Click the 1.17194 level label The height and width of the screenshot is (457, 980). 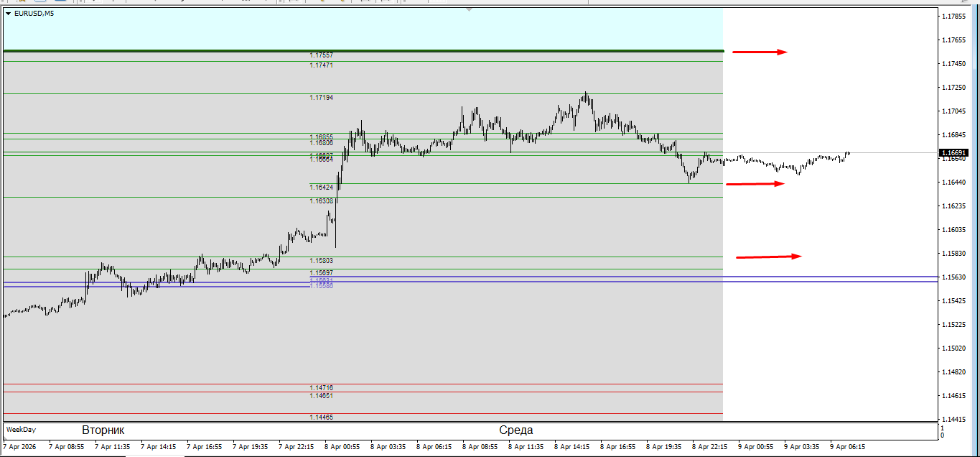click(321, 98)
